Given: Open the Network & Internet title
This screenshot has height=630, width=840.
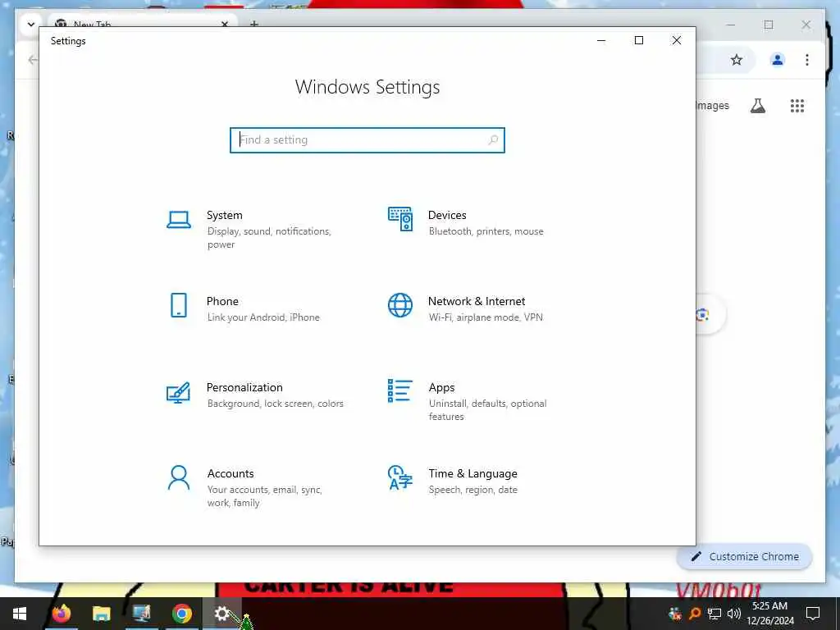Looking at the screenshot, I should coord(477,301).
